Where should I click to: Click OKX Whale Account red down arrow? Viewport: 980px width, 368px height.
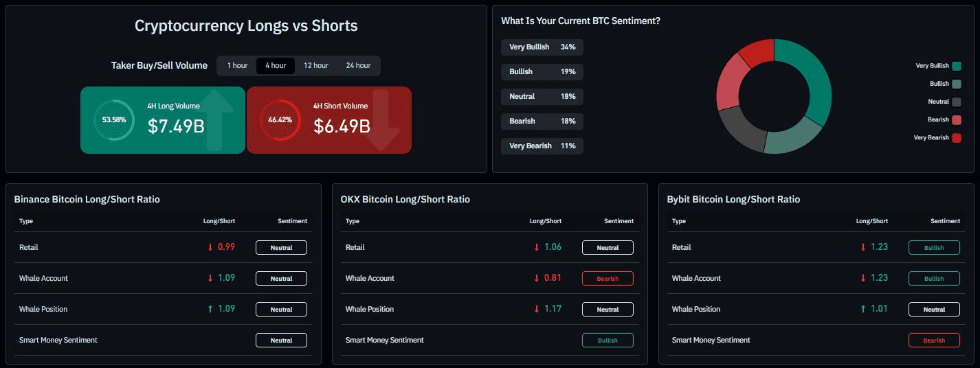point(537,278)
